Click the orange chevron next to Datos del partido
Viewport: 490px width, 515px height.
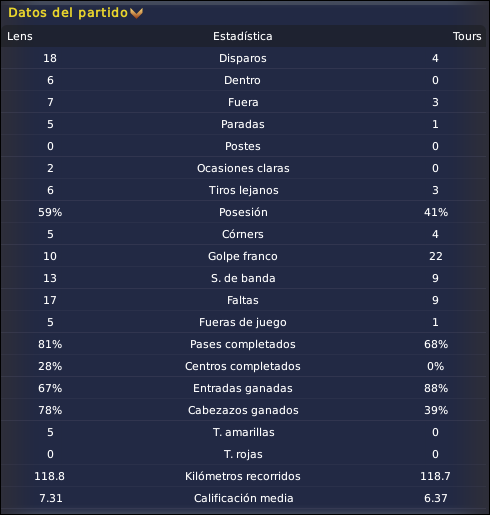(x=136, y=13)
